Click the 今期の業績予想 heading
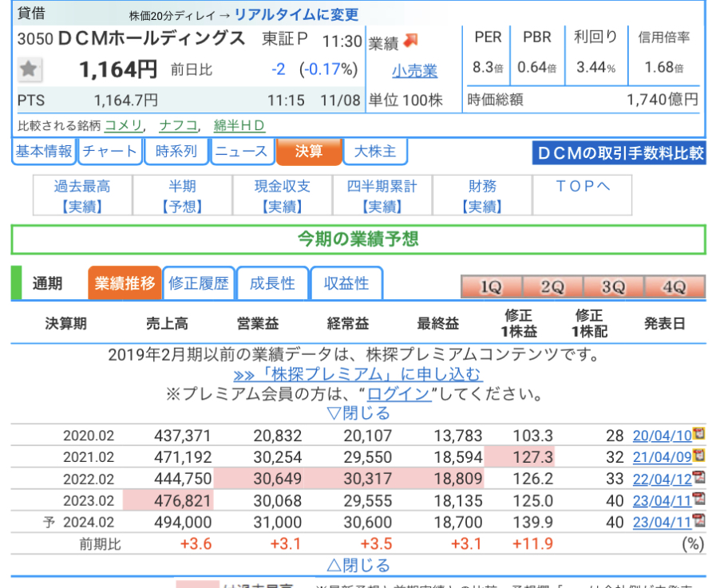The image size is (712, 588). (358, 239)
